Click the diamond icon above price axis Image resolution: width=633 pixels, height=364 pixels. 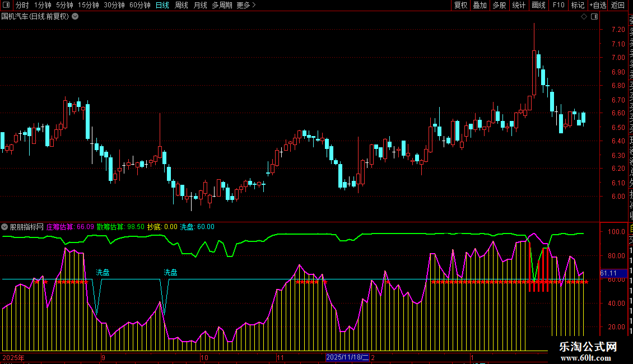(x=584, y=17)
